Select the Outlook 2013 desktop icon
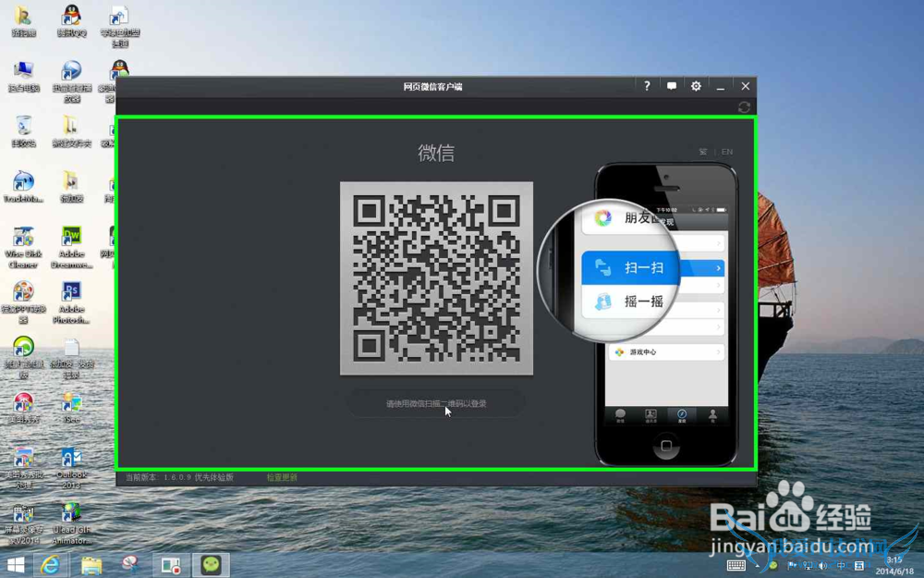This screenshot has height=578, width=924. click(71, 468)
